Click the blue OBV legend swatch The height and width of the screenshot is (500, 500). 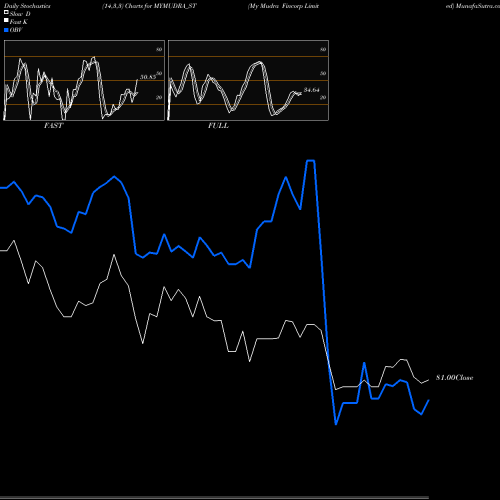pyautogui.click(x=6, y=30)
